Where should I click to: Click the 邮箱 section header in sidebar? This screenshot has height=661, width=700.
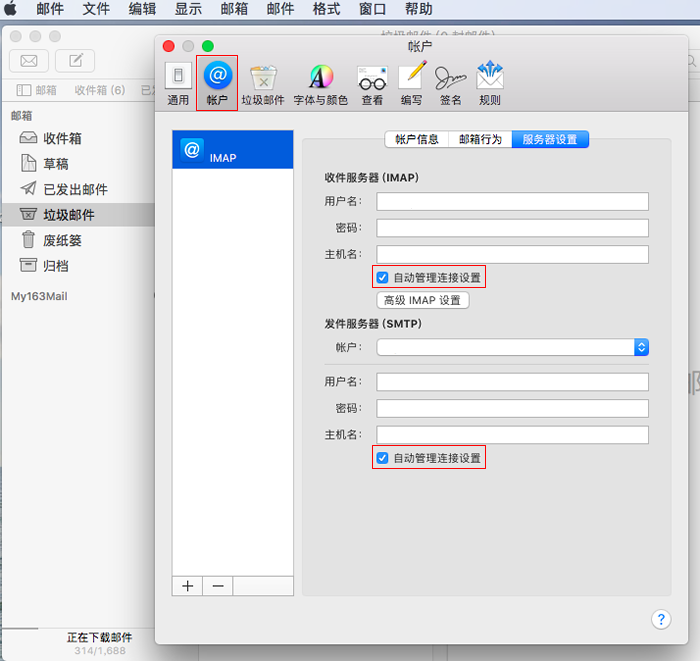pos(21,116)
